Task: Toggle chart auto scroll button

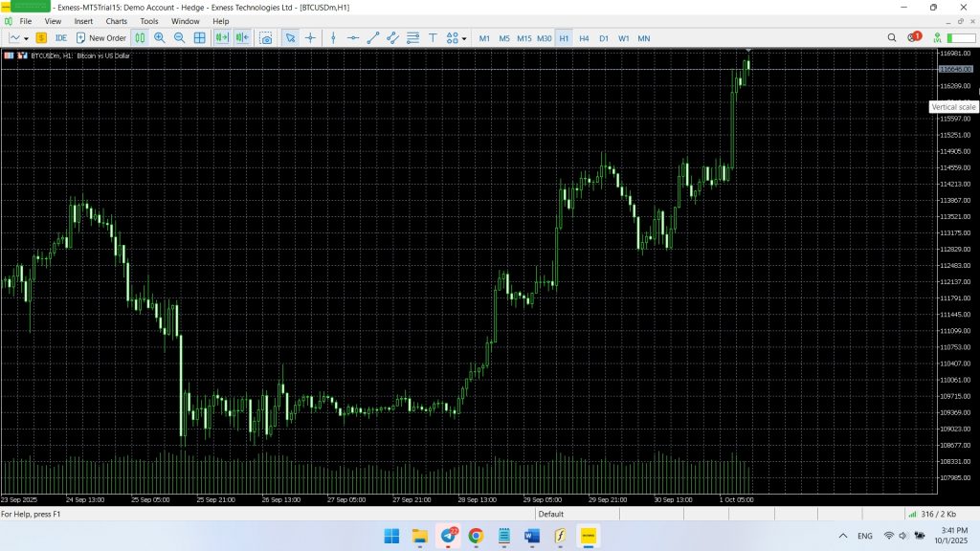Action: [222, 38]
